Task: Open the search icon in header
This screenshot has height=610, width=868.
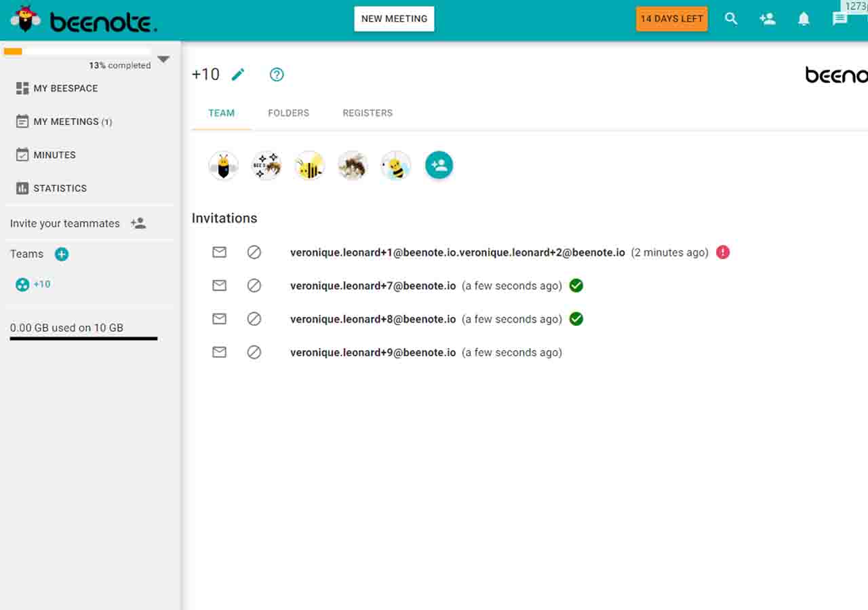Action: pyautogui.click(x=730, y=19)
